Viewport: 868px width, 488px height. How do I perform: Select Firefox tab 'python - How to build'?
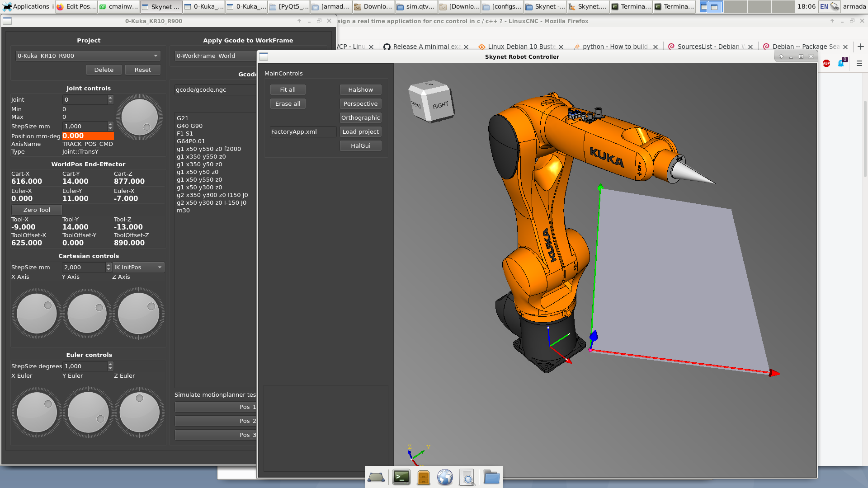pos(615,47)
